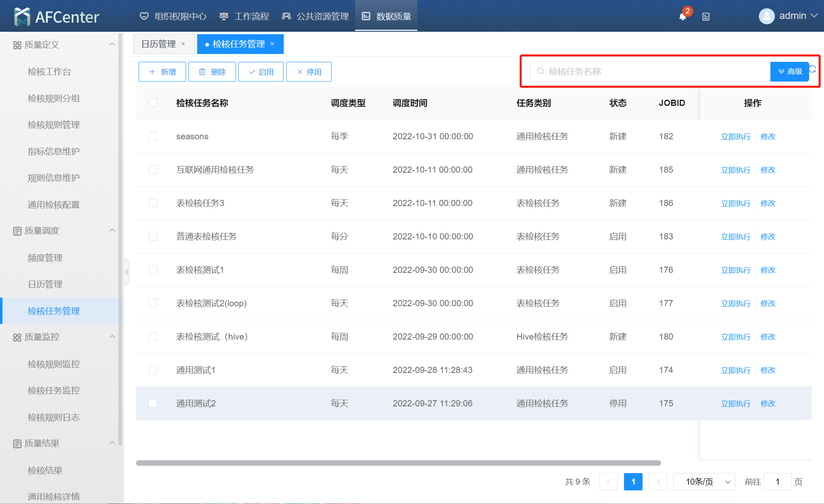Click the refresh icon beside 高级 button
The height and width of the screenshot is (504, 824).
tap(812, 69)
